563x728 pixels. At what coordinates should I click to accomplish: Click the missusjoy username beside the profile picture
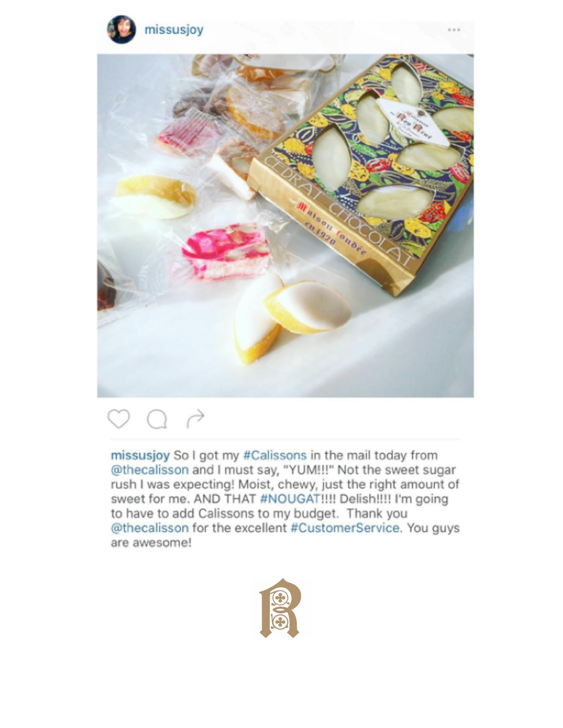click(x=174, y=30)
